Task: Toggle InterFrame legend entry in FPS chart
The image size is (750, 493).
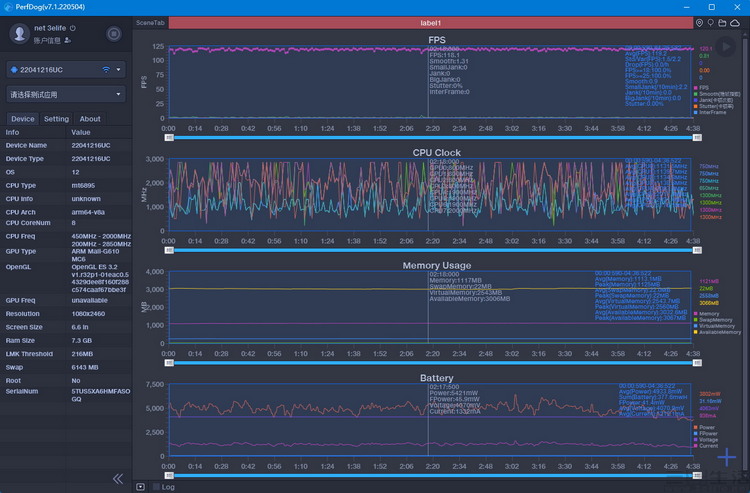Action: pos(710,112)
